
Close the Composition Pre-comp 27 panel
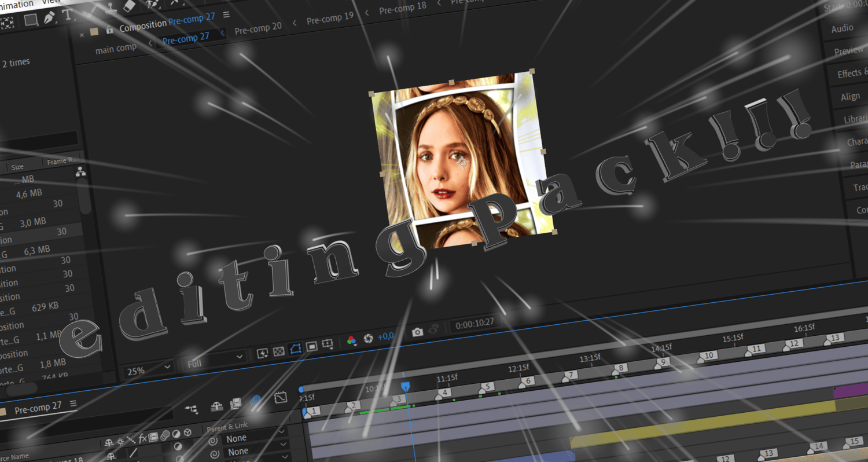82,35
